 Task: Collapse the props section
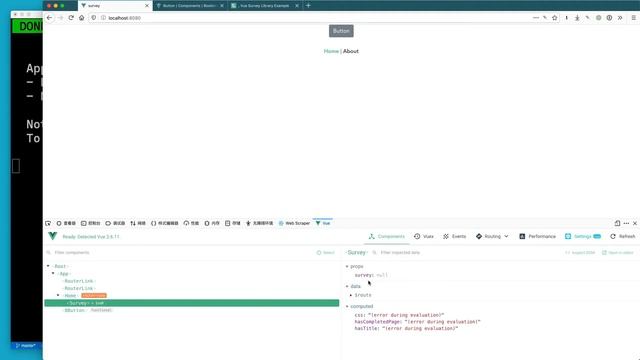click(347, 267)
